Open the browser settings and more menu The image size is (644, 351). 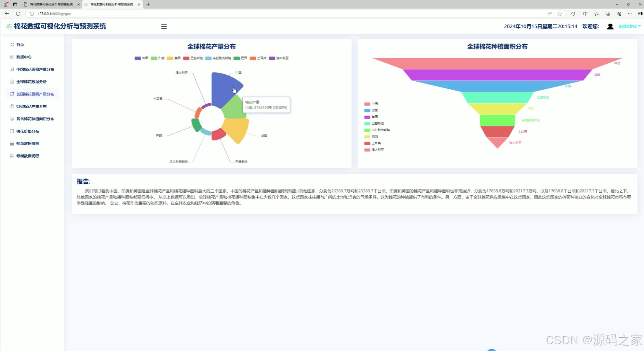coord(630,14)
